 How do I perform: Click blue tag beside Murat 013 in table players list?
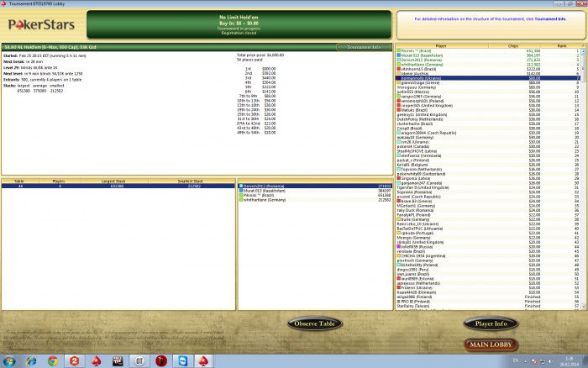pos(241,191)
